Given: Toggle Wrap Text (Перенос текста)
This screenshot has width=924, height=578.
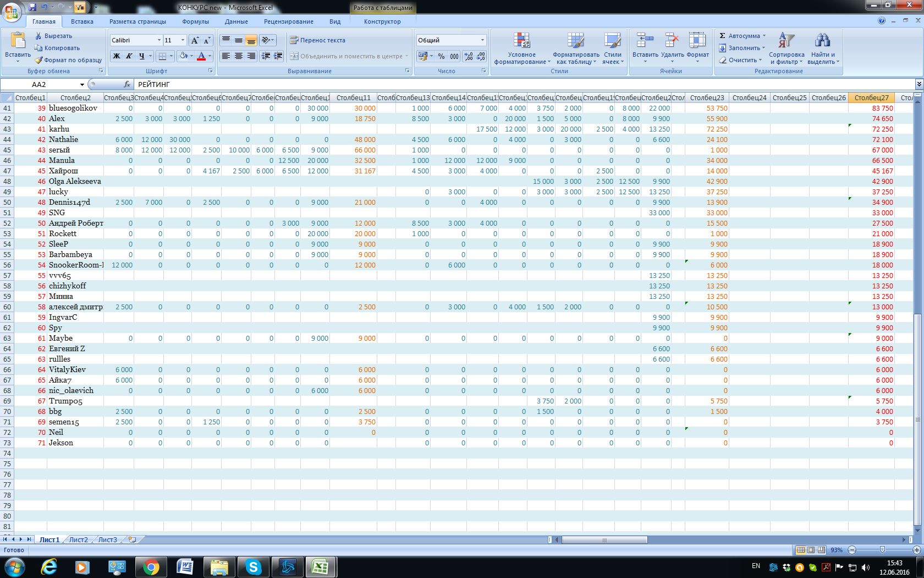Looking at the screenshot, I should click(x=317, y=40).
